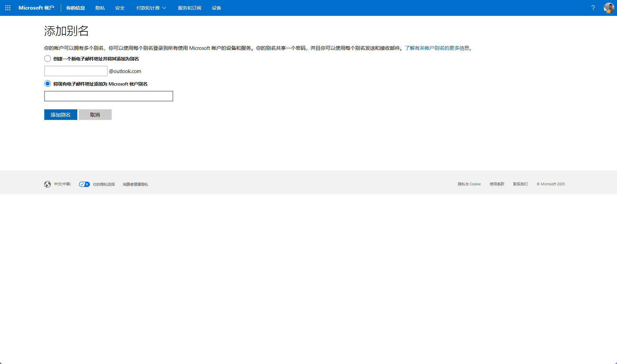Open the 隐私 navigation item
Screen dimensions: 617x364
tap(100, 8)
